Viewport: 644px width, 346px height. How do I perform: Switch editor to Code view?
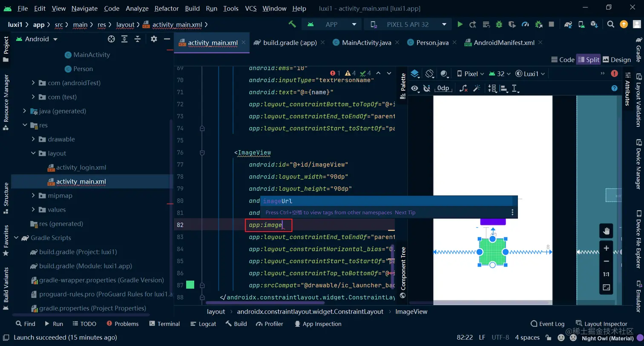coord(563,60)
